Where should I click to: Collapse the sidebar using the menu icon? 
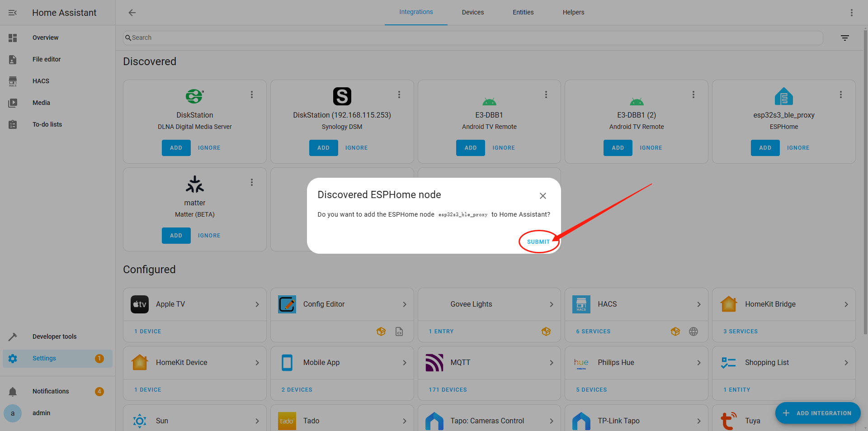[13, 13]
